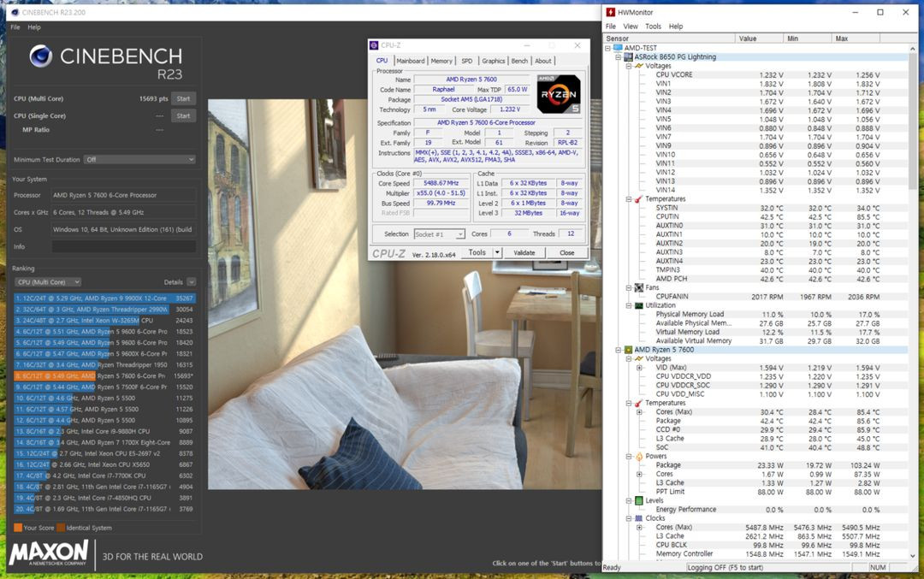The width and height of the screenshot is (924, 579).
Task: Select the Physical Memory Load row
Action: pos(767,314)
